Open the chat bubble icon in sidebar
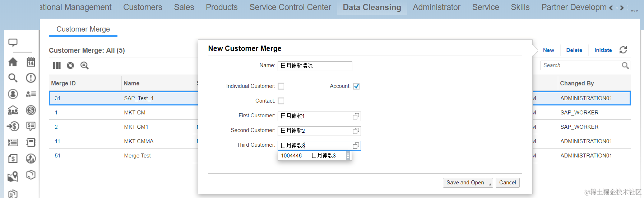 [x=13, y=43]
